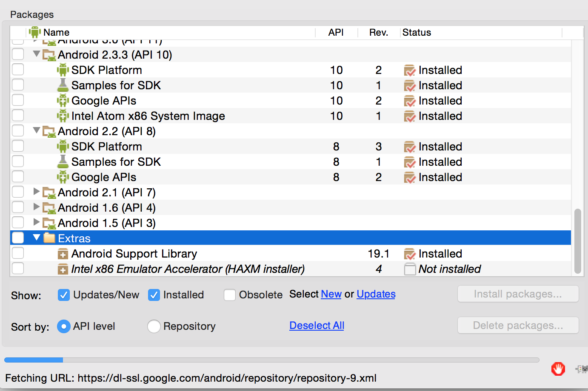The image size is (588, 391).
Task: Click Installed status icon for Android Support Library
Action: (410, 254)
